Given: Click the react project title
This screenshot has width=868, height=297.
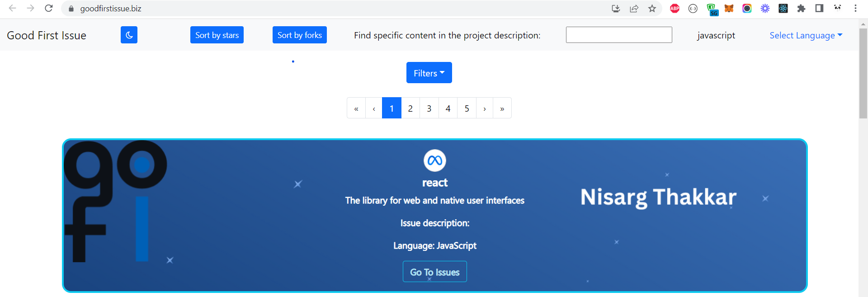Looking at the screenshot, I should [435, 183].
